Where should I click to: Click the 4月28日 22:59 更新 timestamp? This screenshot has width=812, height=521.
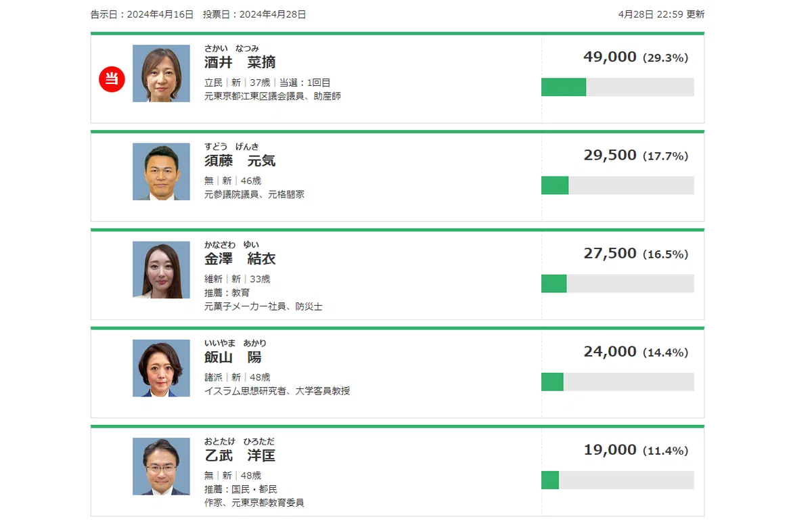661,14
